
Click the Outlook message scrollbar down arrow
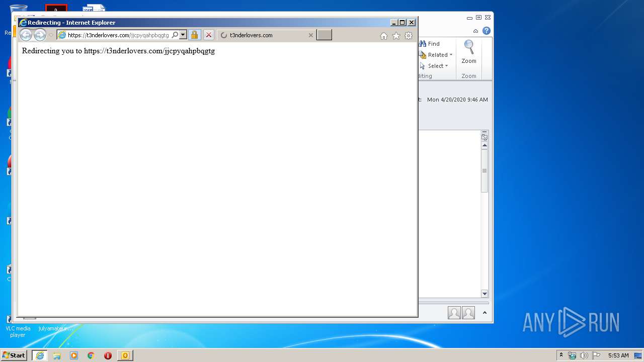[x=485, y=294]
